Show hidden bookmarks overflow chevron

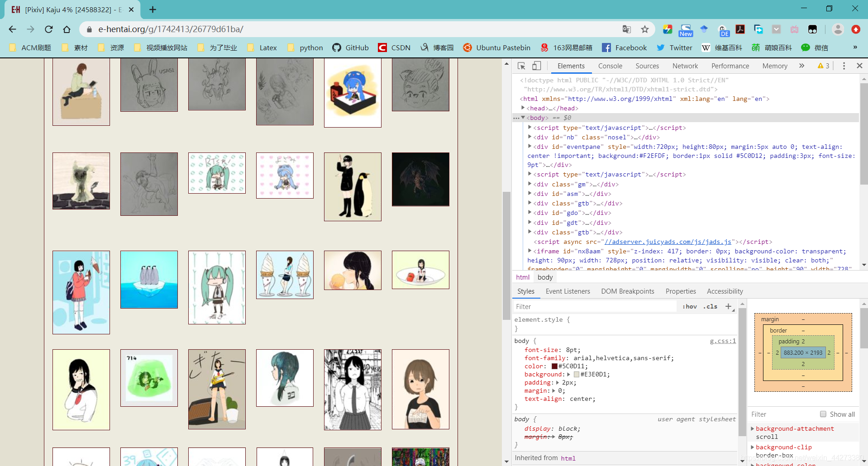pyautogui.click(x=855, y=48)
